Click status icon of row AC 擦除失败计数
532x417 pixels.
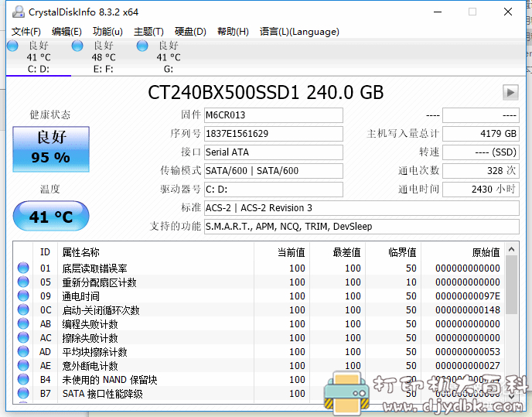click(x=23, y=337)
